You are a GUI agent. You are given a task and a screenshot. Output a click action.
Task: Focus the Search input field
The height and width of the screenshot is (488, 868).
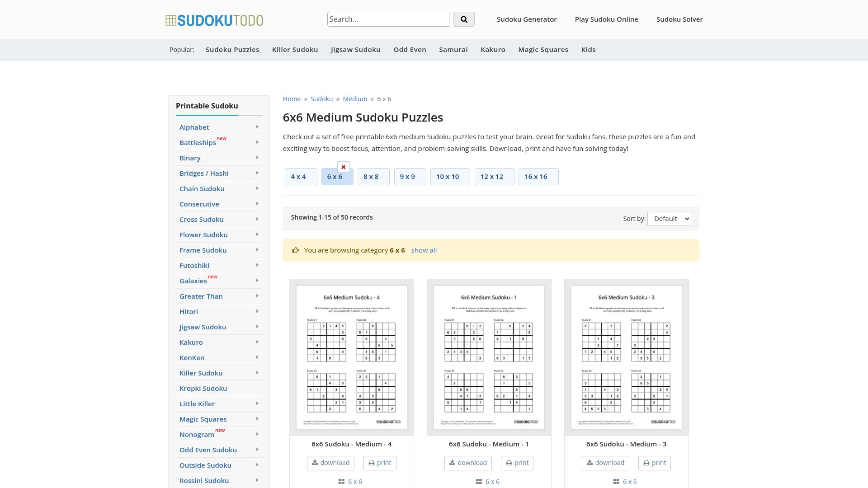point(388,19)
